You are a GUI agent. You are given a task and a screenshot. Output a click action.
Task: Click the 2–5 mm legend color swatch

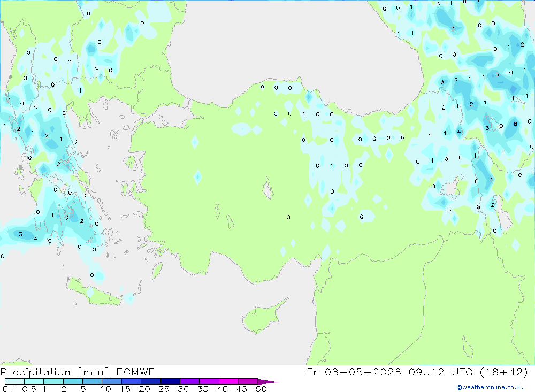(x=73, y=381)
